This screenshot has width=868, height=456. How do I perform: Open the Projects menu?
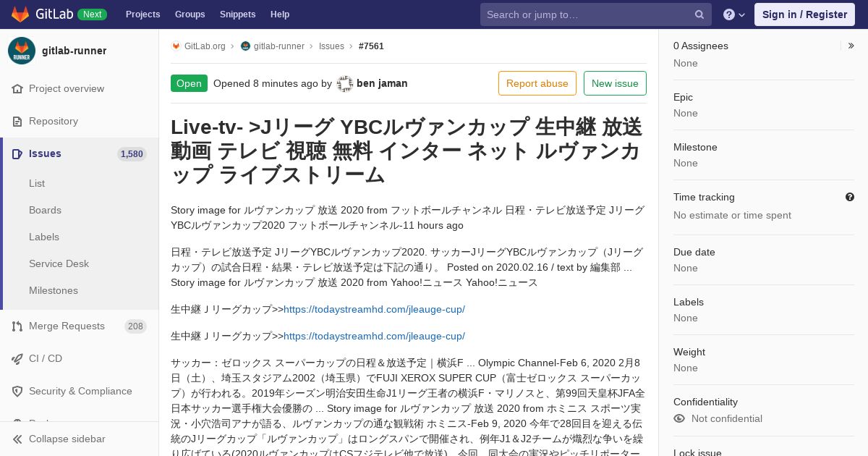point(142,14)
